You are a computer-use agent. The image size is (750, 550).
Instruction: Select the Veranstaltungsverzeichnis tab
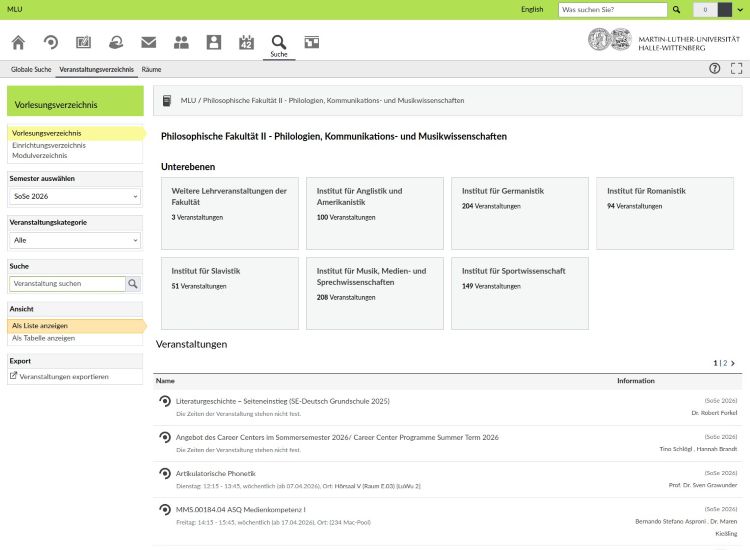(x=97, y=69)
